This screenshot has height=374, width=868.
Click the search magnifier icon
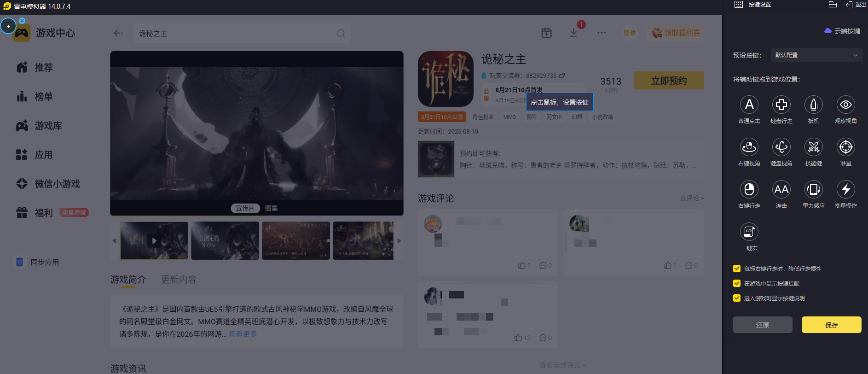coord(341,33)
